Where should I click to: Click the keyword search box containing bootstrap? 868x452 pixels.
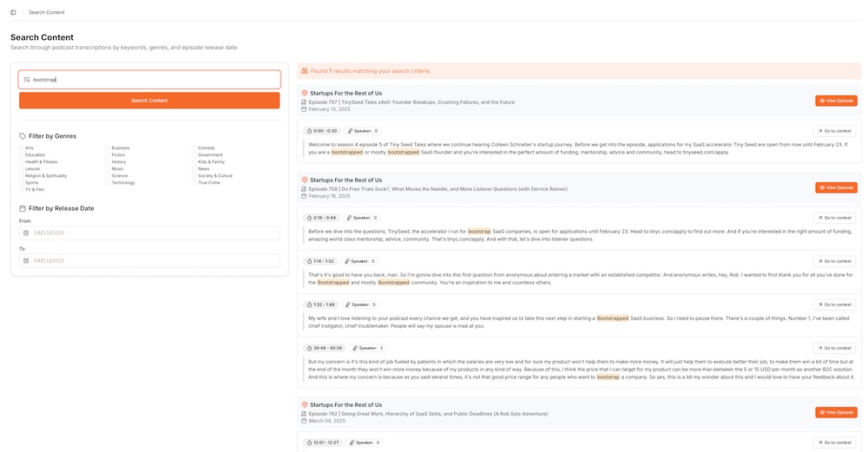pyautogui.click(x=149, y=80)
